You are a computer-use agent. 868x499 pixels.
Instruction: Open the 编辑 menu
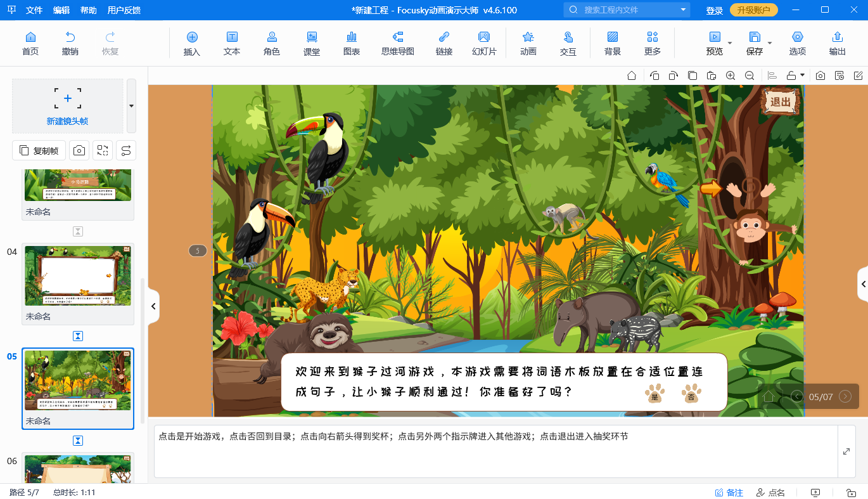tap(61, 10)
